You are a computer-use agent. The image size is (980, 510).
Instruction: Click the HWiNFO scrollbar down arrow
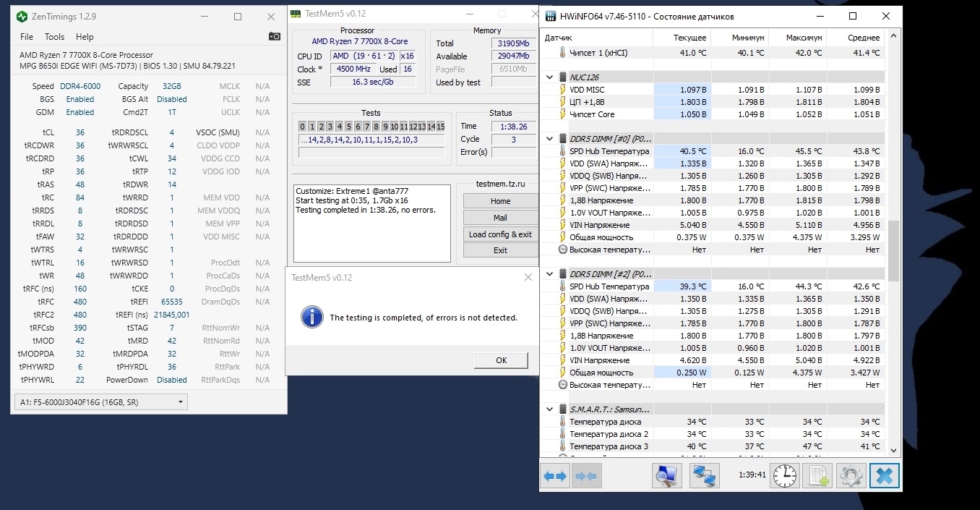click(x=893, y=450)
